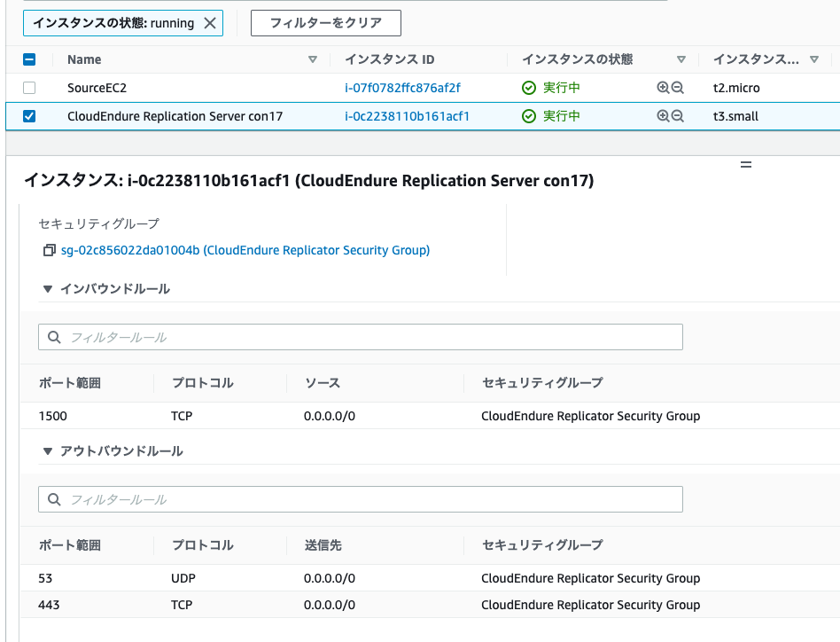Sort by the Name column arrow
Viewport: 840px width, 642px height.
(313, 59)
